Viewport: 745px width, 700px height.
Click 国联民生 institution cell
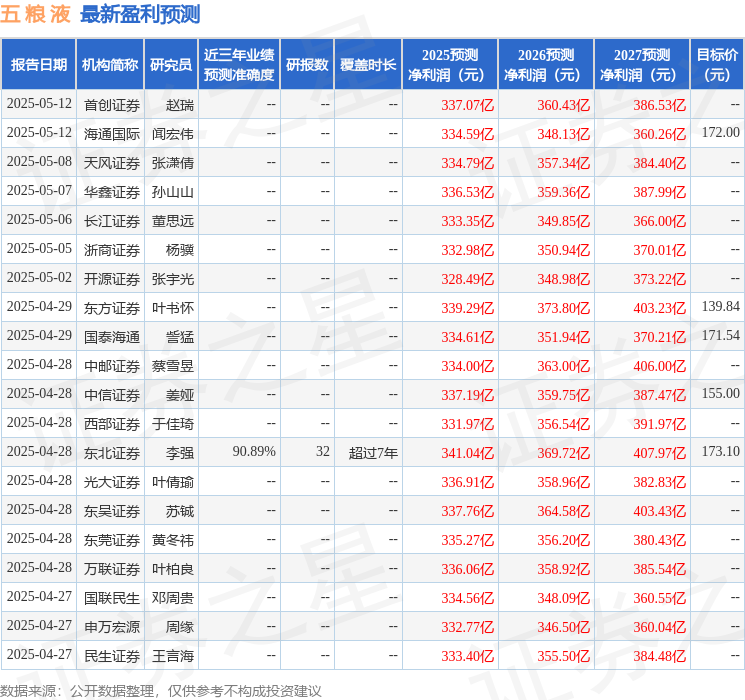(x=112, y=598)
